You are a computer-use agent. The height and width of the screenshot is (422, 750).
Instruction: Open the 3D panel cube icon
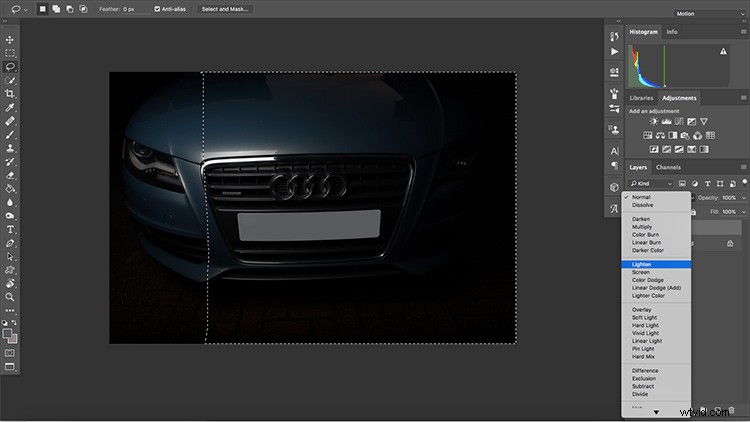click(x=614, y=187)
